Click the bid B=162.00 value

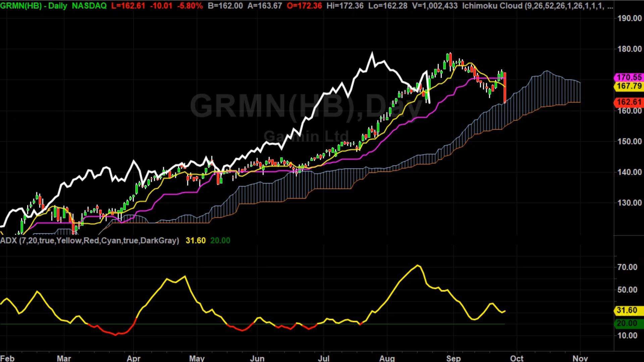click(225, 6)
